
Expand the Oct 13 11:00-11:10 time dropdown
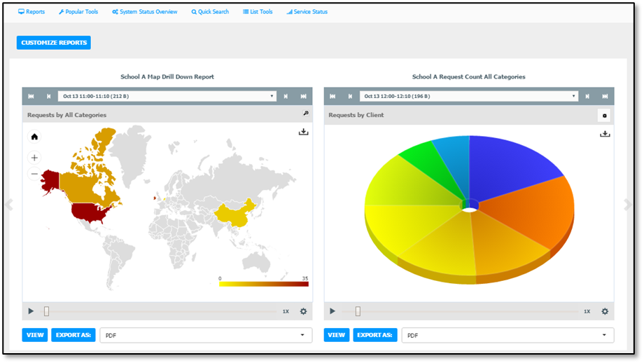coord(167,96)
